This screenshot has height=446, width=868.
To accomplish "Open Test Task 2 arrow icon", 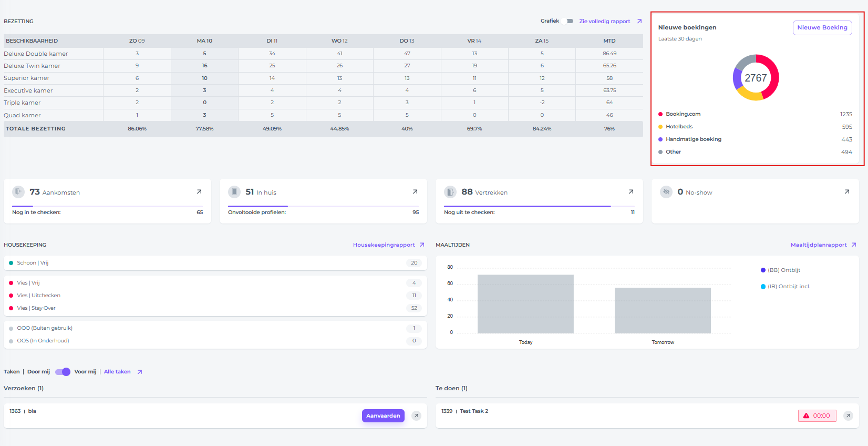I will (x=848, y=416).
